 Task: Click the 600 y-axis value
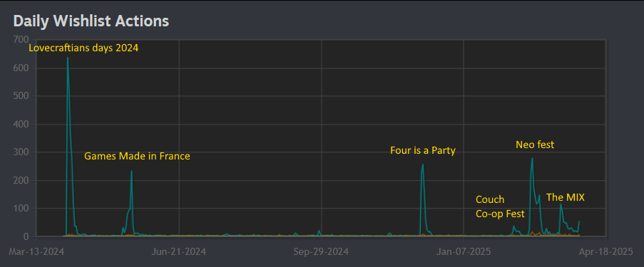click(x=21, y=68)
